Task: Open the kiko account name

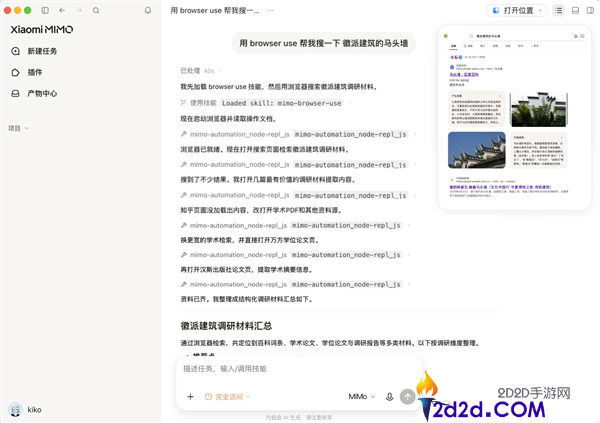Action: tap(34, 410)
